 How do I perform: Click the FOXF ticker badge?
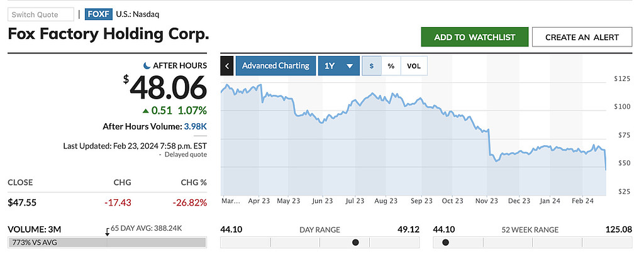tap(99, 14)
